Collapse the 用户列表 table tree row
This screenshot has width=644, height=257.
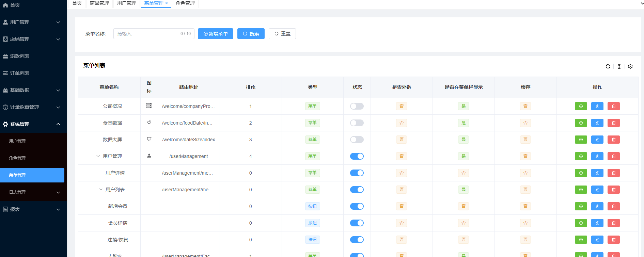[x=101, y=190]
